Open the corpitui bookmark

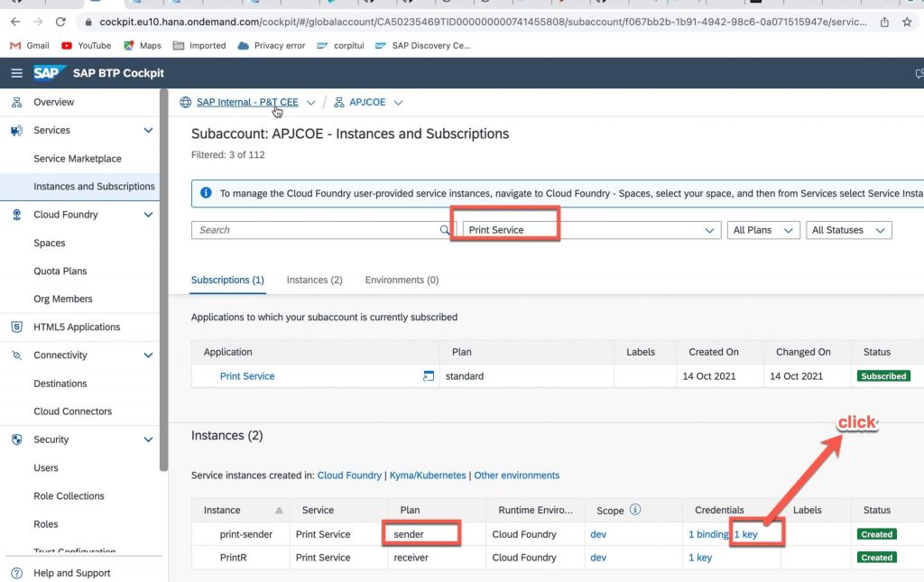[x=340, y=45]
